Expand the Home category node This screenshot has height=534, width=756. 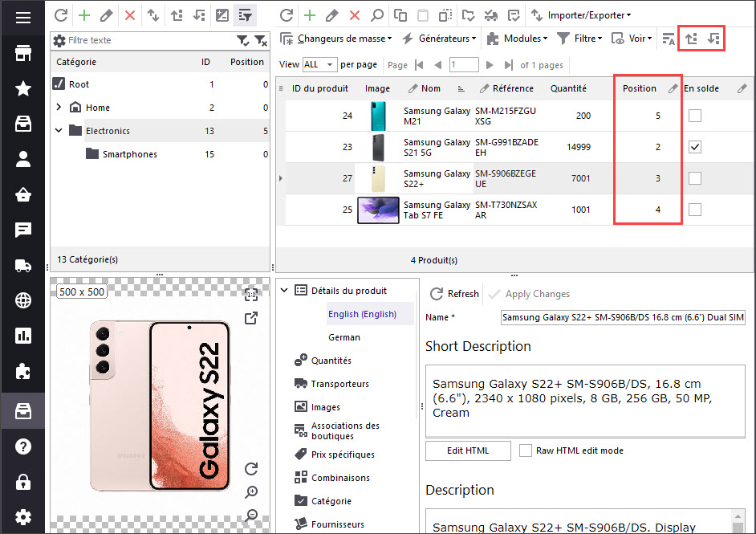click(59, 107)
